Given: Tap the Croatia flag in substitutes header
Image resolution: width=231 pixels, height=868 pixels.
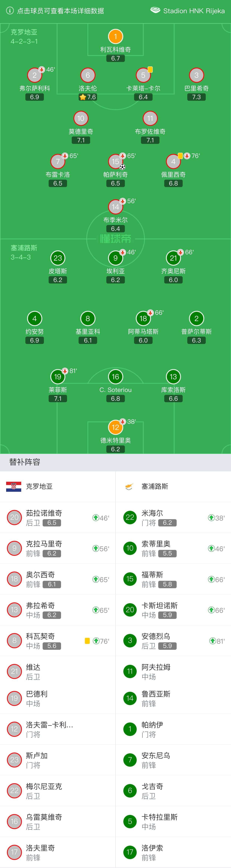Looking at the screenshot, I should [13, 487].
